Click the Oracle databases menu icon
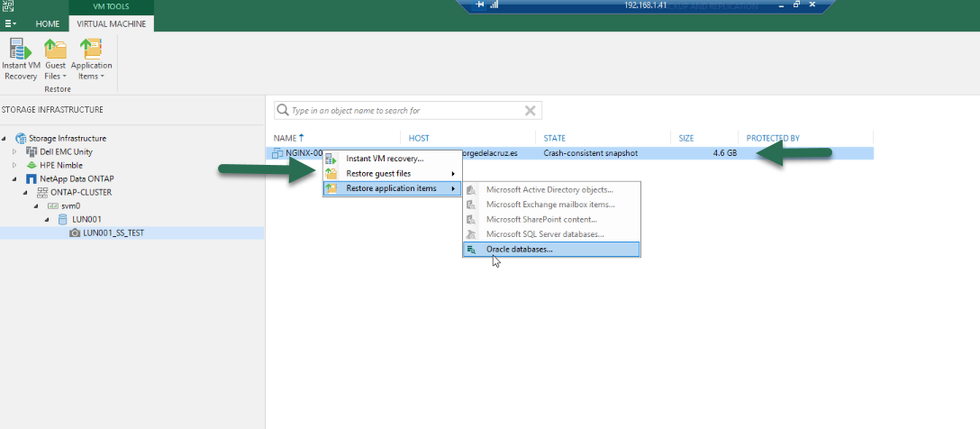The width and height of the screenshot is (980, 429). (471, 250)
